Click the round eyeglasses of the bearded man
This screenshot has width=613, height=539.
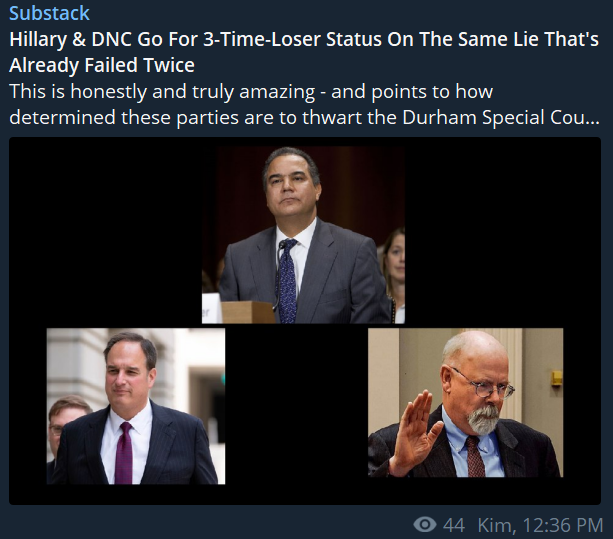[483, 385]
